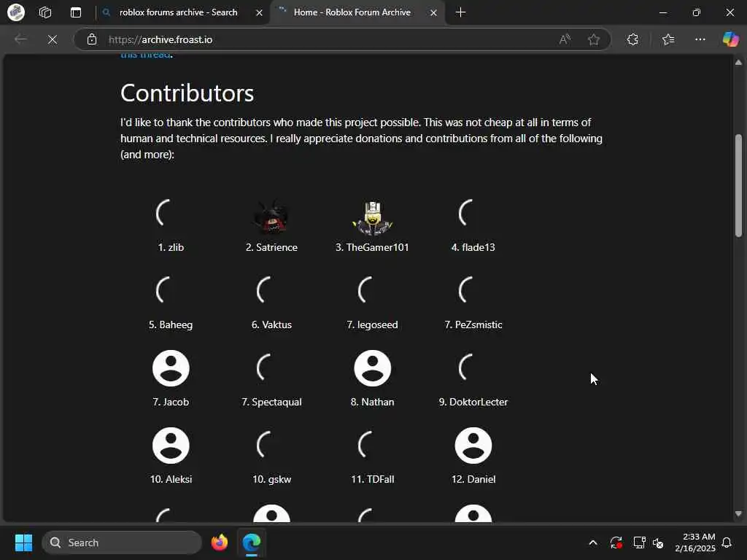Add this page to favorites
Viewport: 747px width, 560px height.
pyautogui.click(x=594, y=39)
